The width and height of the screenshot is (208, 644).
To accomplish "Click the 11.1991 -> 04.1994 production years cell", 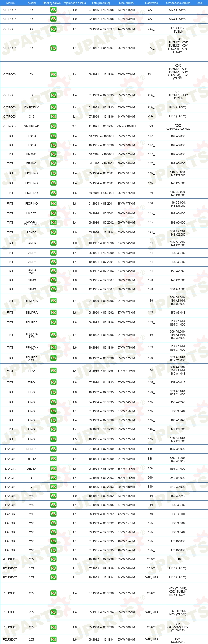I will point(101,126).
